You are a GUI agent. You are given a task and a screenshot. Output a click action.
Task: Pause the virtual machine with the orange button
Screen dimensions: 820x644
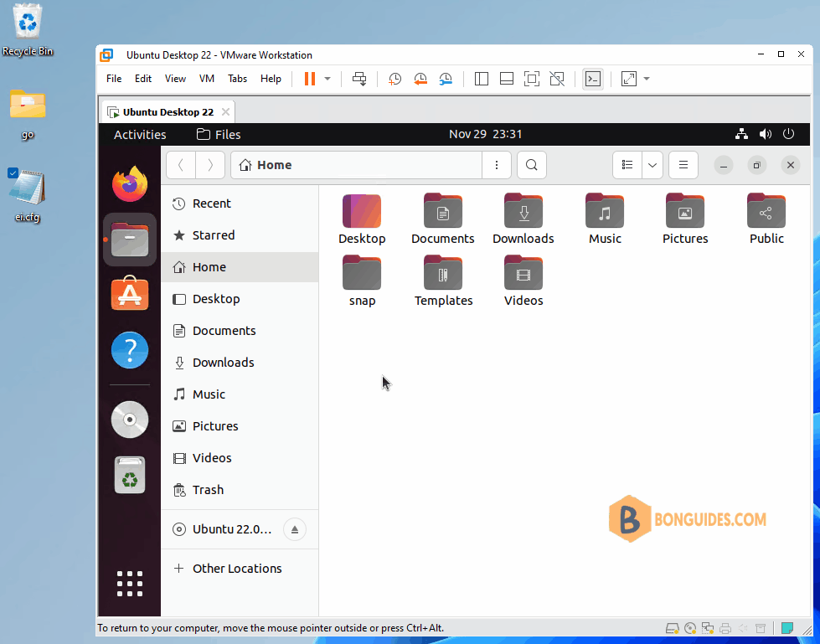[310, 79]
